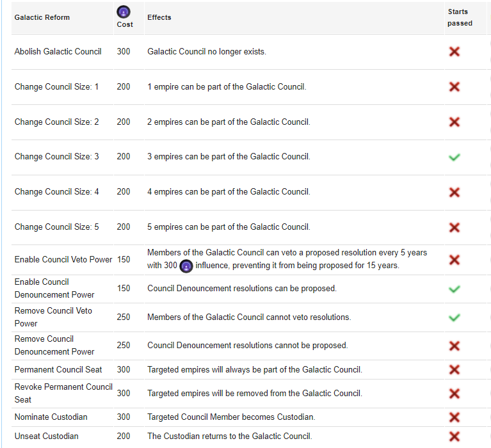Click the green checkmark for Enable Council Denouncement Power
This screenshot has width=491, height=448.
pos(455,289)
